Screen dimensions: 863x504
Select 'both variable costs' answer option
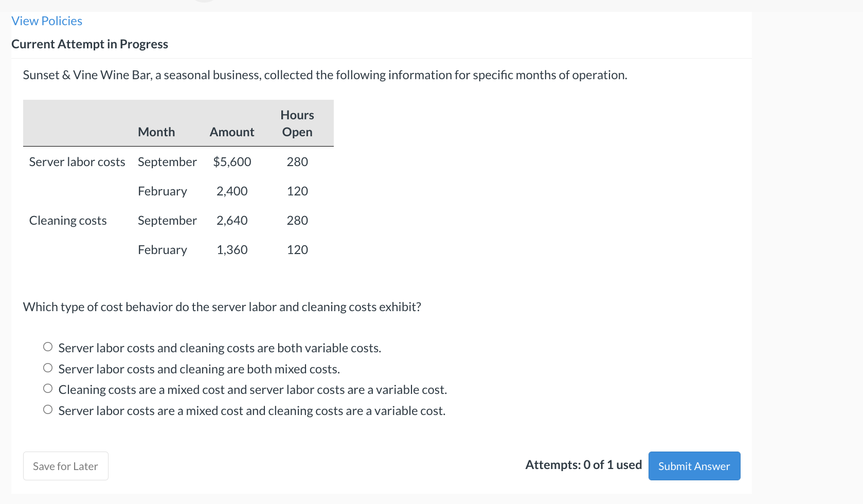(47, 347)
